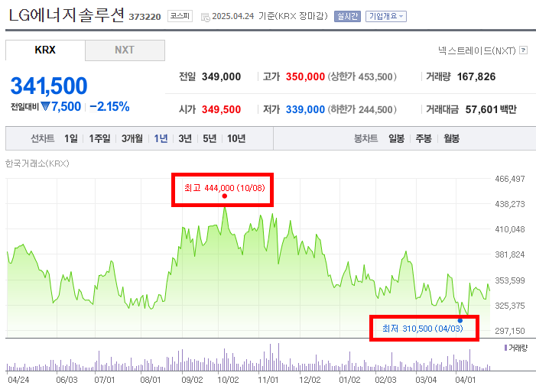Show the 일봉 daily candle chart

click(397, 138)
